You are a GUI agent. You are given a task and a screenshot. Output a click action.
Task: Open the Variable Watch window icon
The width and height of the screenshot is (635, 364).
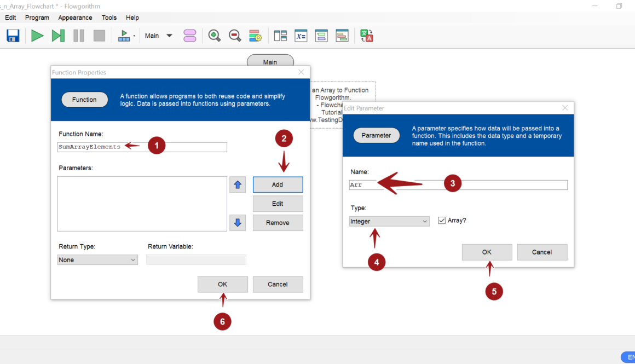(301, 36)
